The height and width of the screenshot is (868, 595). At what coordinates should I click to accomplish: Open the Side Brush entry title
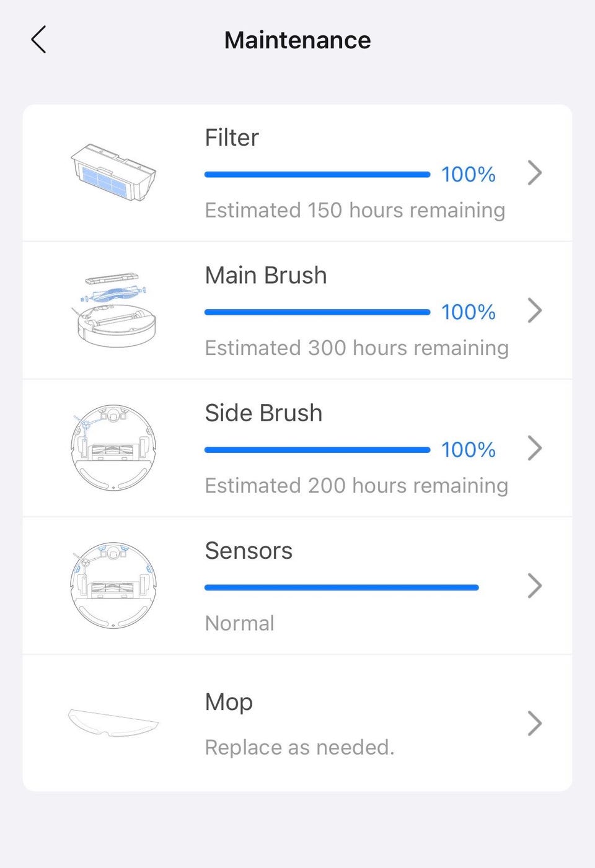click(263, 413)
